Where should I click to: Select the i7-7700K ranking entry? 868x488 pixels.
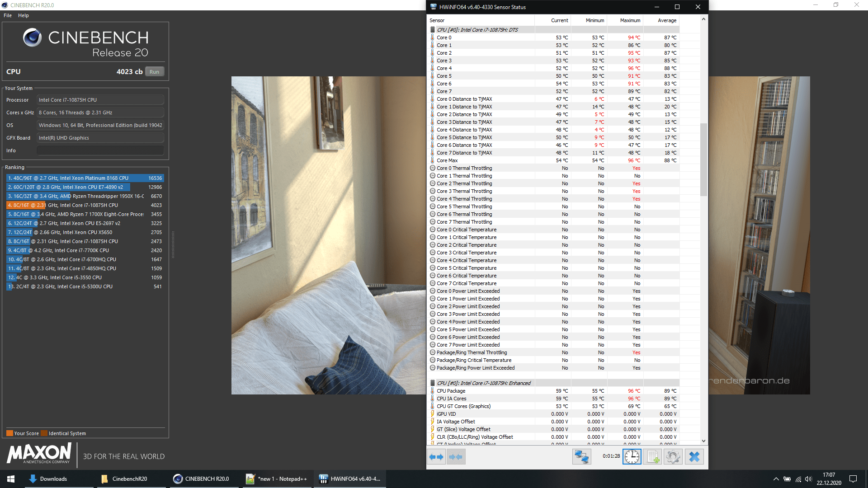[85, 250]
